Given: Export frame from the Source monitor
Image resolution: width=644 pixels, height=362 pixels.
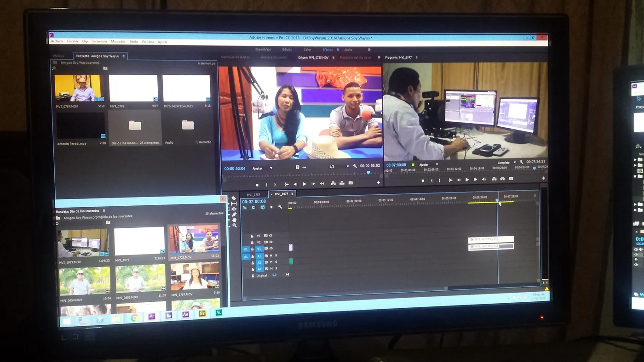Looking at the screenshot, I should tap(351, 183).
